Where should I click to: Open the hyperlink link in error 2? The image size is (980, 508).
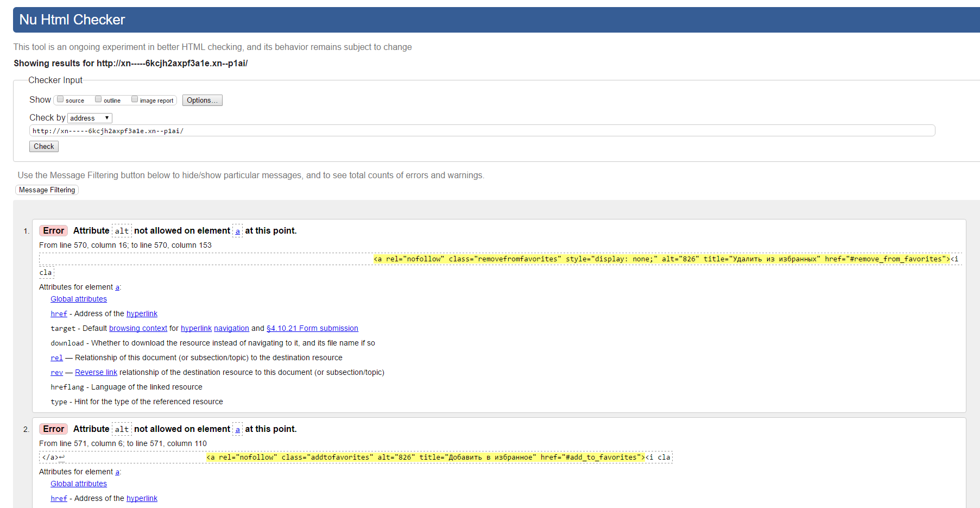tap(142, 499)
